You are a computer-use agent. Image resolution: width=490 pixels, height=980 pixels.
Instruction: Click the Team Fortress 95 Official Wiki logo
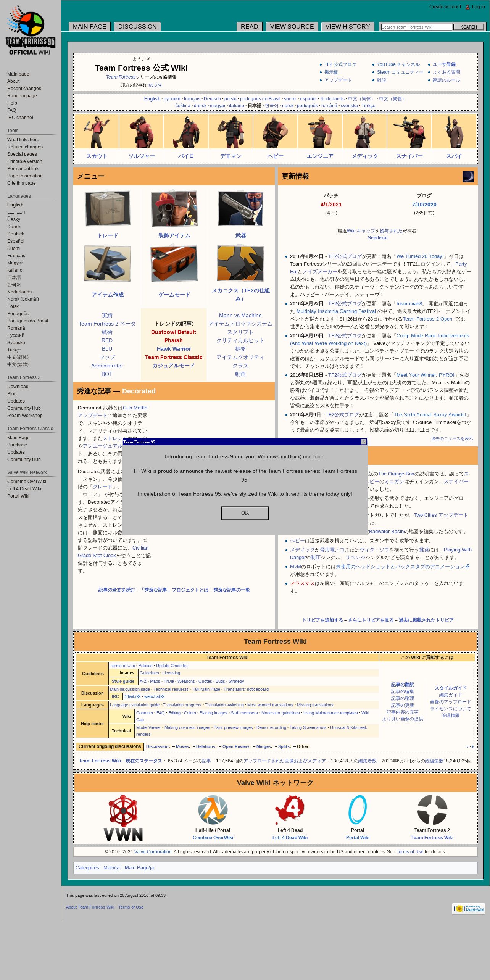pyautogui.click(x=31, y=31)
